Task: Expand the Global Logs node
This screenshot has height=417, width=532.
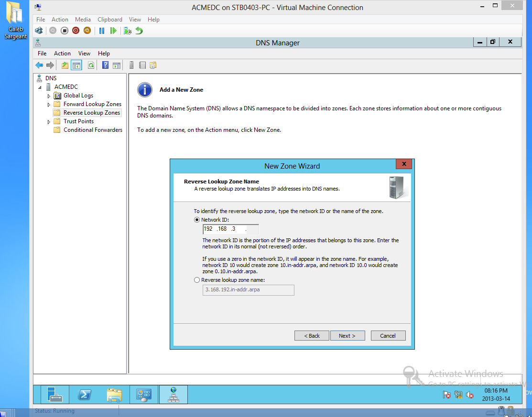Action: coord(49,96)
